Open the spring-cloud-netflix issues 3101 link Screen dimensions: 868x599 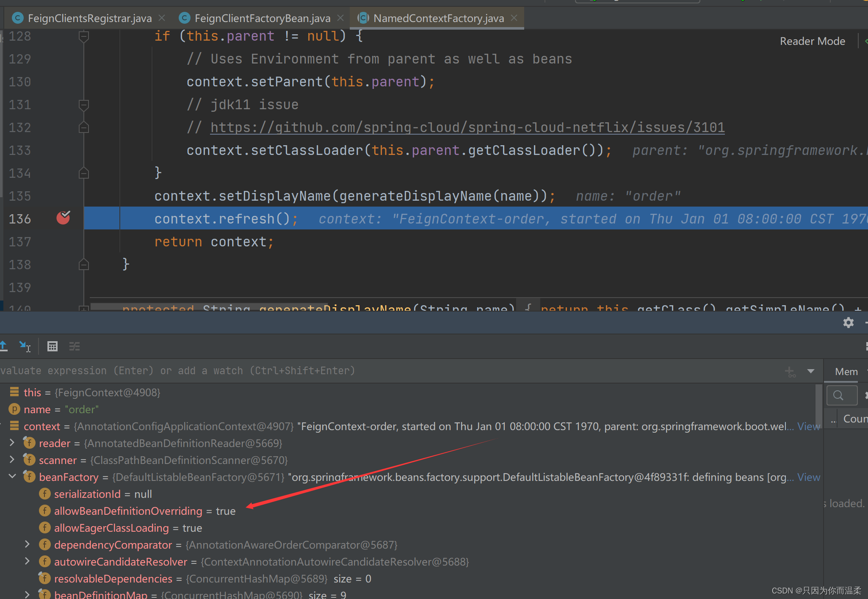click(467, 127)
